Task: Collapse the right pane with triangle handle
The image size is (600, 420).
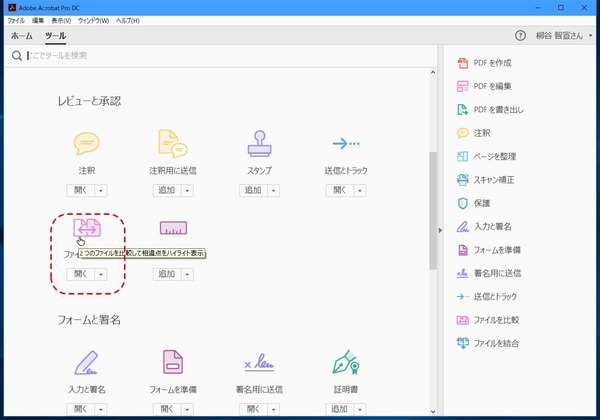Action: pyautogui.click(x=440, y=230)
